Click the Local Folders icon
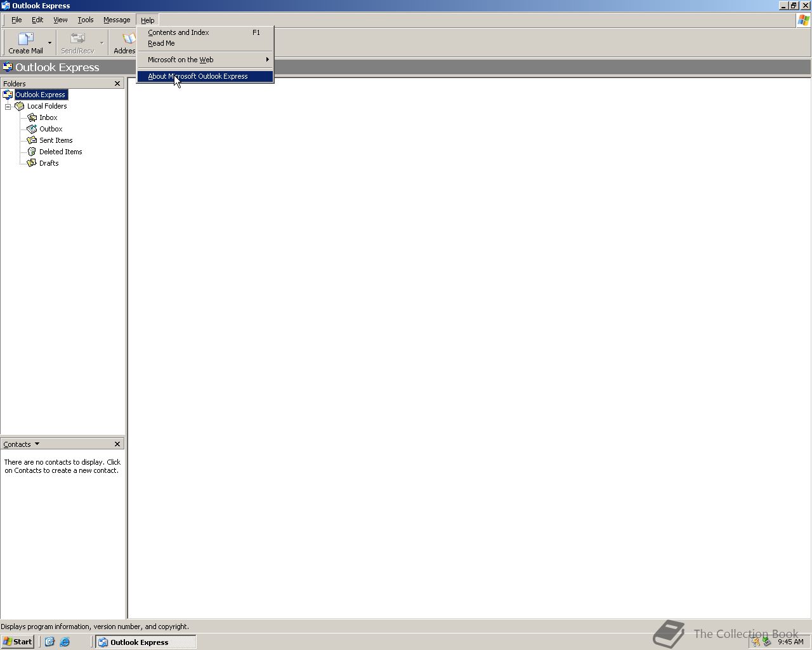Image resolution: width=812 pixels, height=650 pixels. (20, 106)
